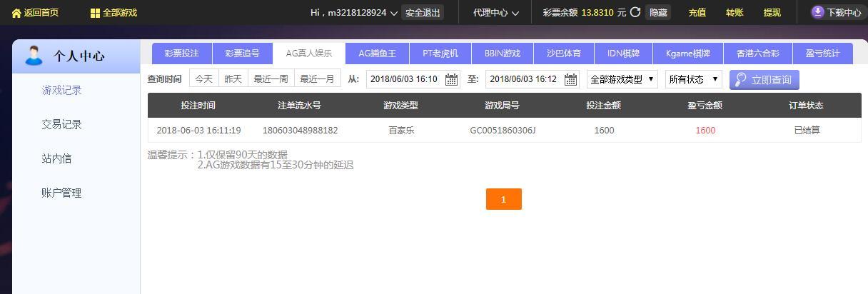This screenshot has width=868, height=294.
Task: Open 交易记录 in the sidebar
Action: [x=62, y=125]
